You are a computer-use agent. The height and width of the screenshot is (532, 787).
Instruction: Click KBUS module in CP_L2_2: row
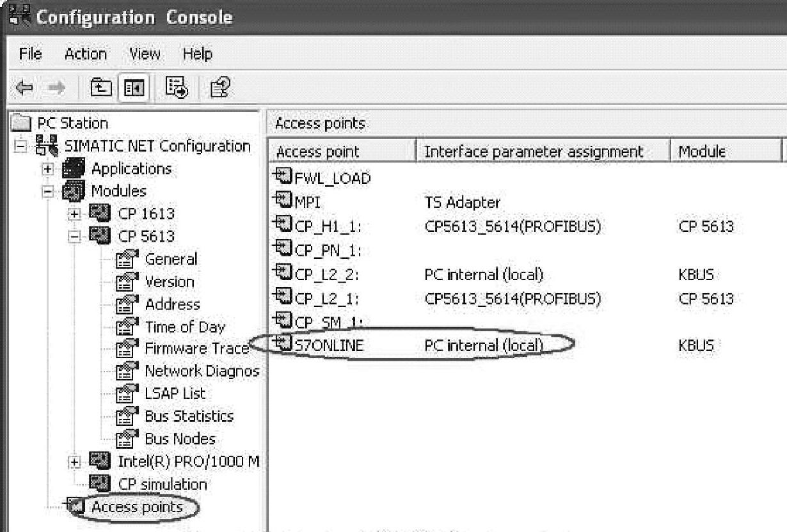point(696,275)
